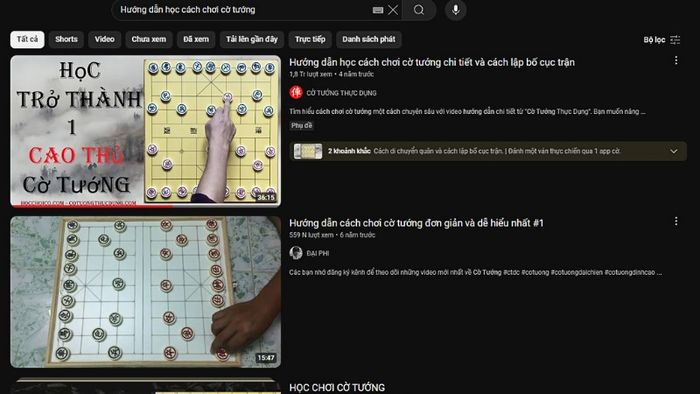Image resolution: width=700 pixels, height=394 pixels.
Task: Select the 'Đã xem' filter chip
Action: (x=196, y=39)
